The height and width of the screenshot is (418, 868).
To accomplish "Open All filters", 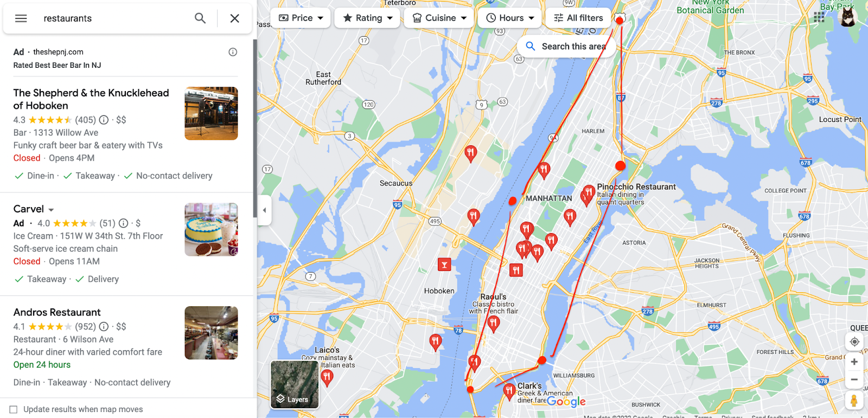I will (x=578, y=18).
